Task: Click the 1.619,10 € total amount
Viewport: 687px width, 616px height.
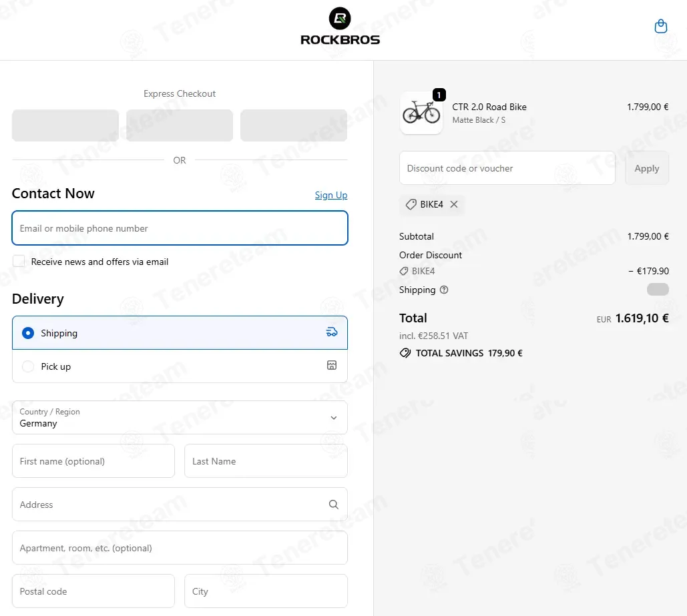Action: (x=642, y=318)
